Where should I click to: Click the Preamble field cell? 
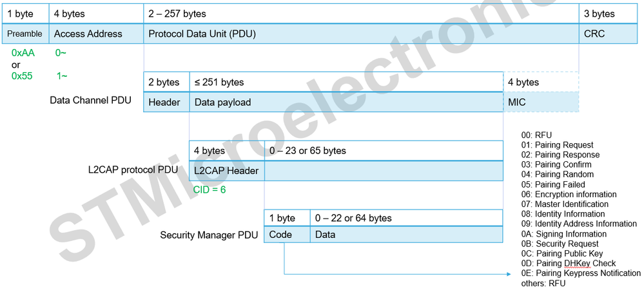coord(24,34)
